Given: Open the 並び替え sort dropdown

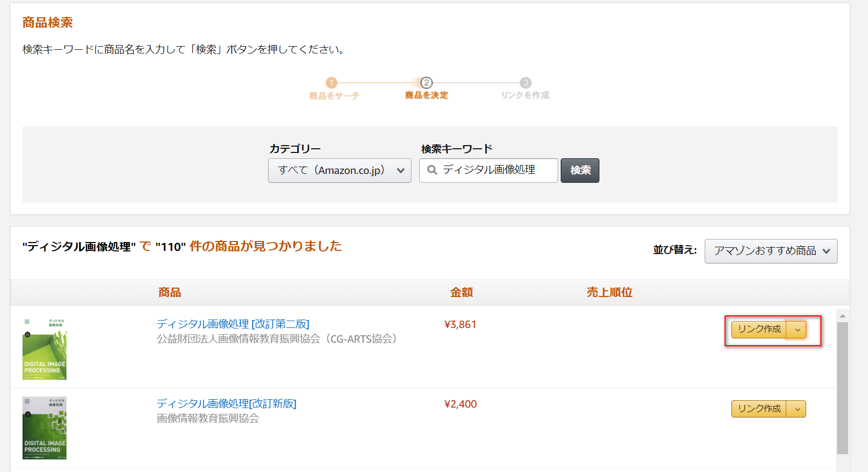Looking at the screenshot, I should click(x=770, y=251).
